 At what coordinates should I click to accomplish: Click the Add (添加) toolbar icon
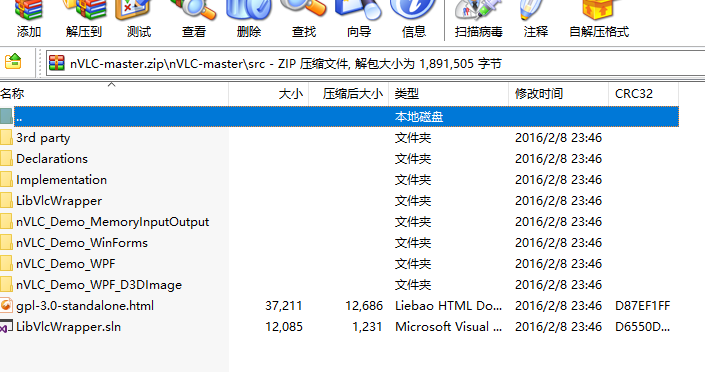tap(29, 19)
